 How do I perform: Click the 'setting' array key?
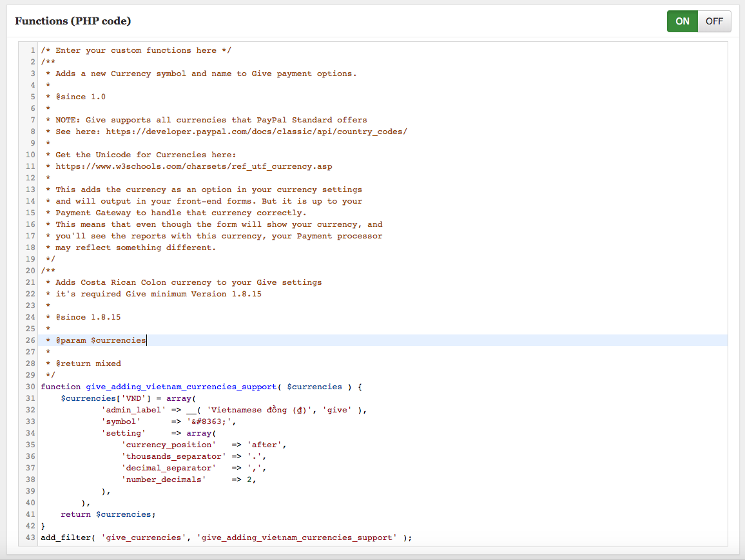124,433
